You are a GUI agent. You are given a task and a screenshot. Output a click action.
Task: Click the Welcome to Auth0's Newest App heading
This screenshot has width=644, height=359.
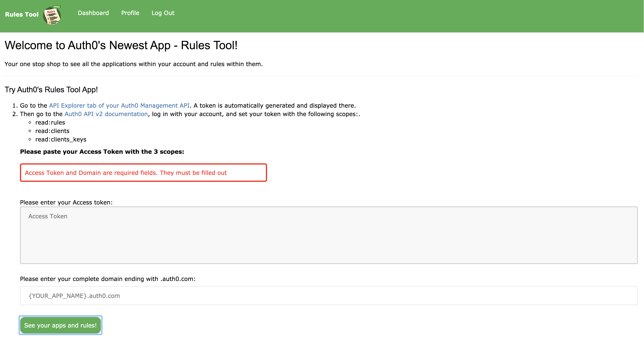pos(121,46)
